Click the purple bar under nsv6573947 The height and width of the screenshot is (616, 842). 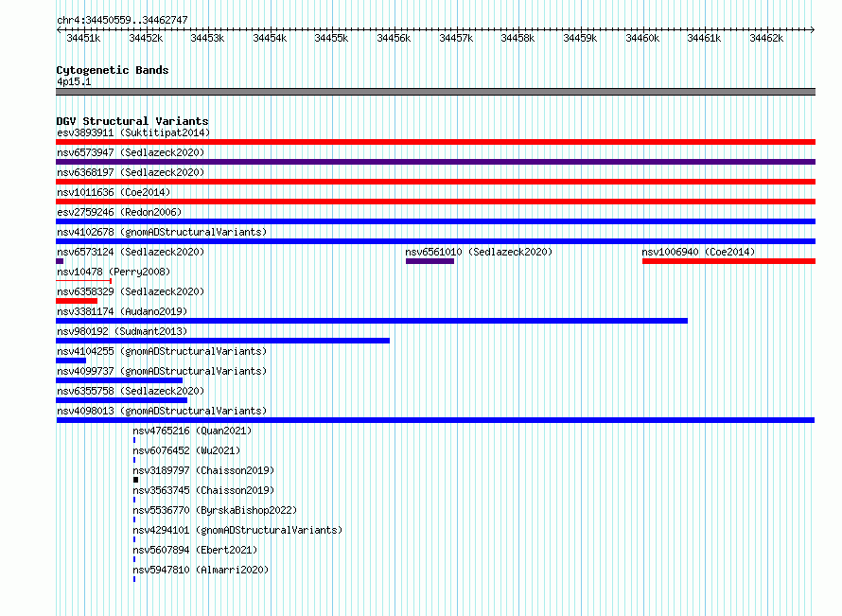click(x=435, y=162)
